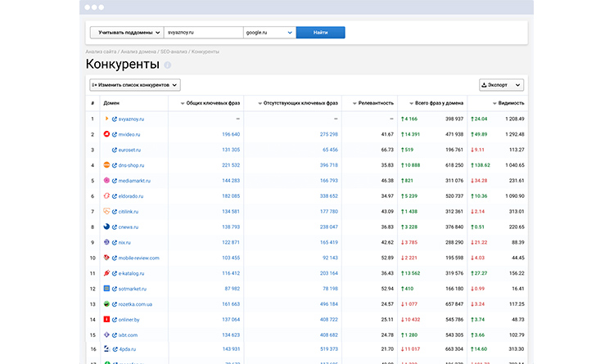
Task: Click the onliner.by red square favicon
Action: coord(106,319)
